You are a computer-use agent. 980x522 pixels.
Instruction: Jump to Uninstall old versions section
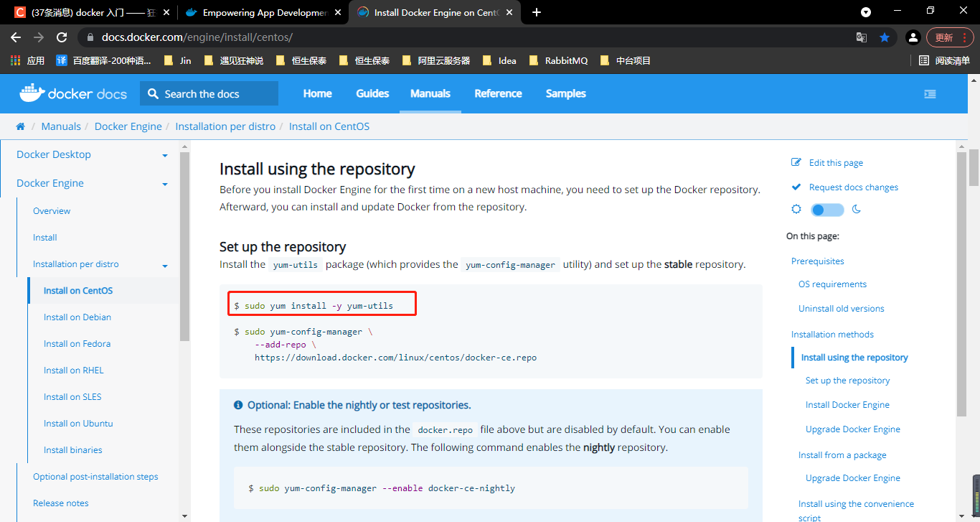pyautogui.click(x=842, y=309)
